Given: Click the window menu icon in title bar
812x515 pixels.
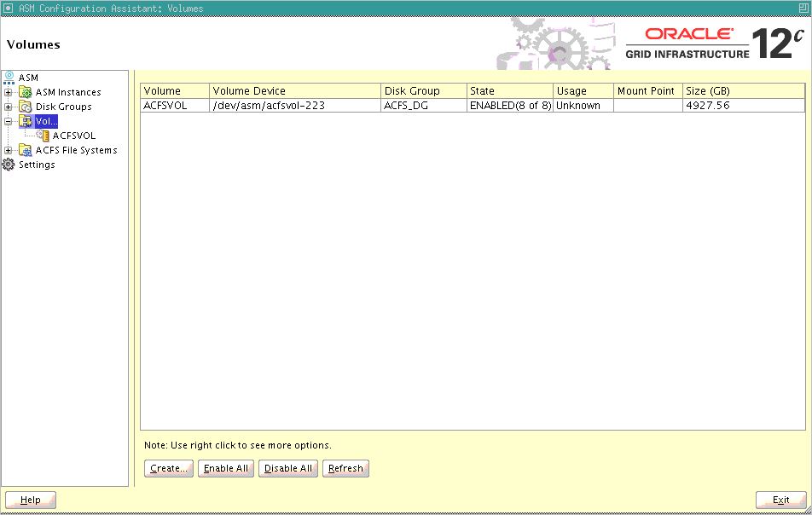Looking at the screenshot, I should point(8,8).
